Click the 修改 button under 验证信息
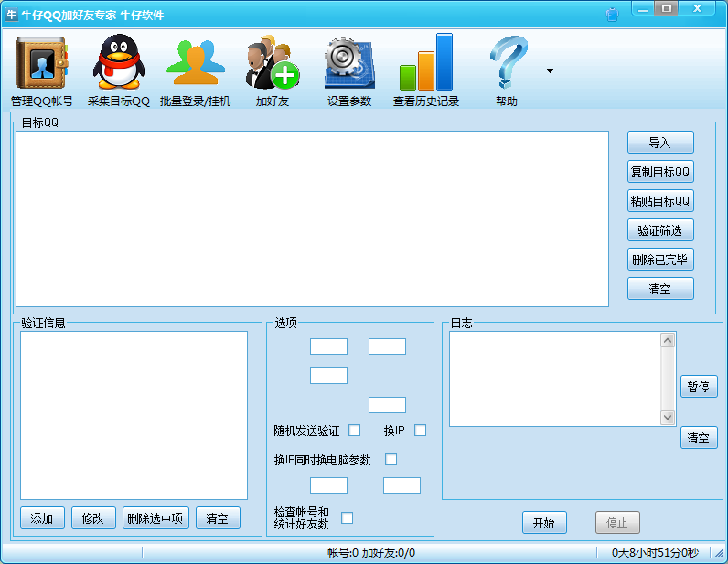728x564 pixels. (93, 518)
